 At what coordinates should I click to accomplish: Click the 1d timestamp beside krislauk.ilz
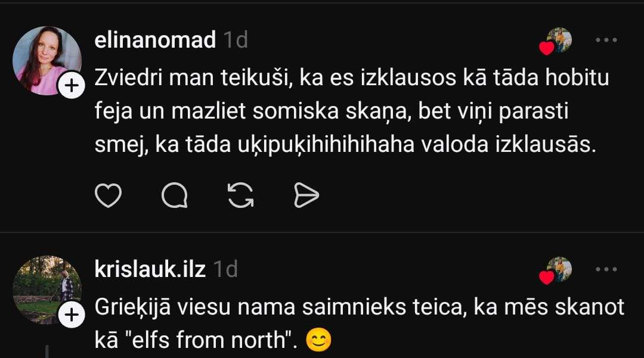[x=225, y=269]
